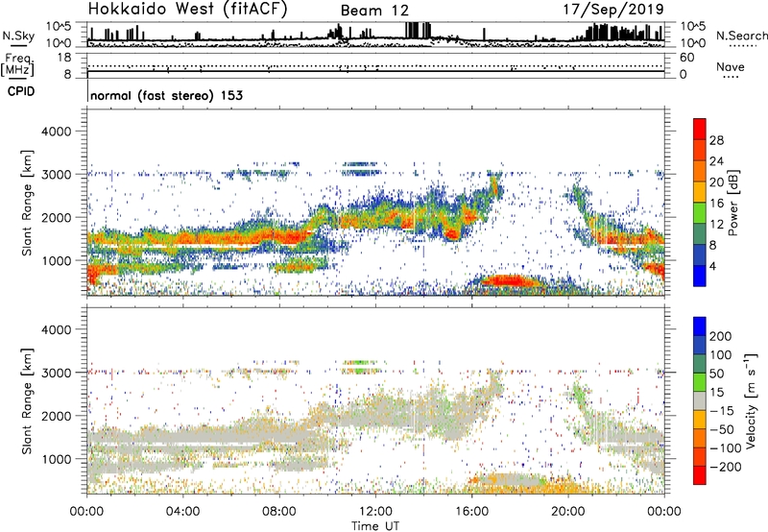
Task: Click the blue top of the velocity colorbar
Action: pos(700,326)
